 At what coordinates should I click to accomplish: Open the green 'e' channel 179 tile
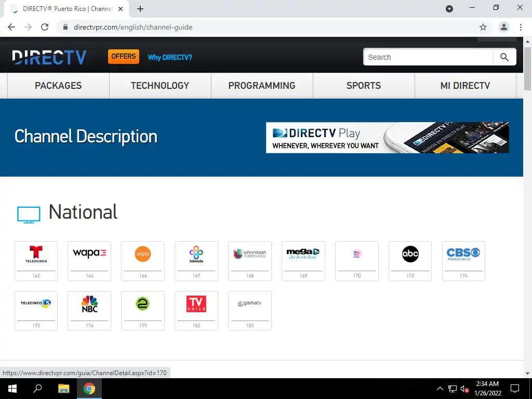click(143, 311)
